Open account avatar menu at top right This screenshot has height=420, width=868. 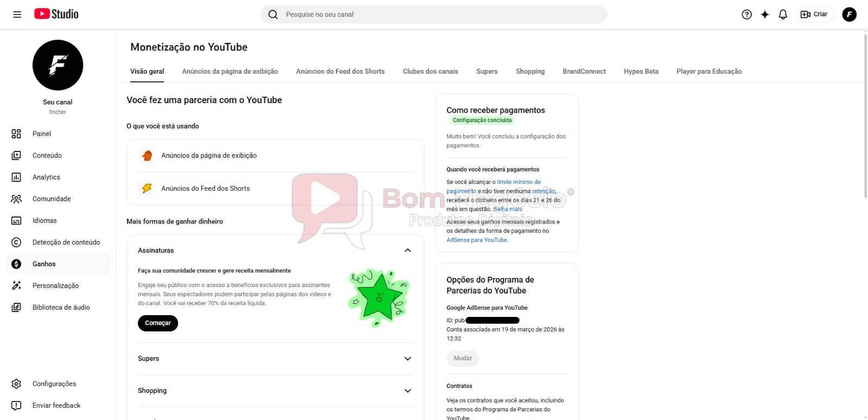tap(849, 15)
